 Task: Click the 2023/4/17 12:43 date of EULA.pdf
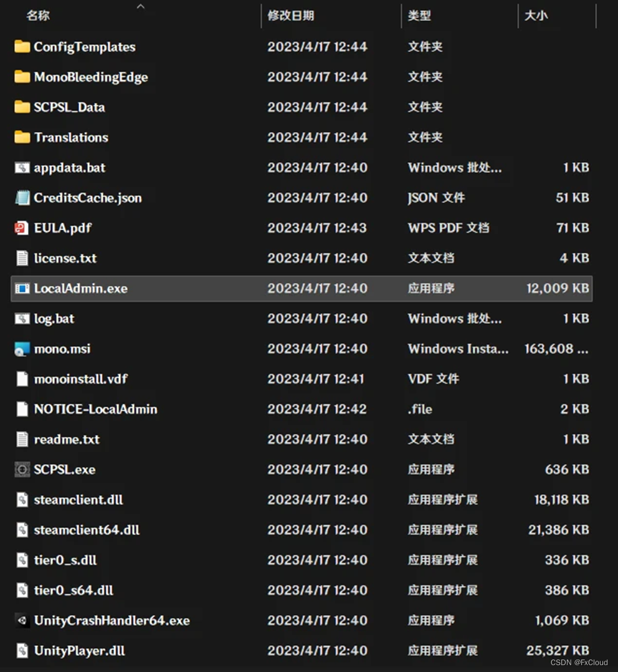[317, 228]
